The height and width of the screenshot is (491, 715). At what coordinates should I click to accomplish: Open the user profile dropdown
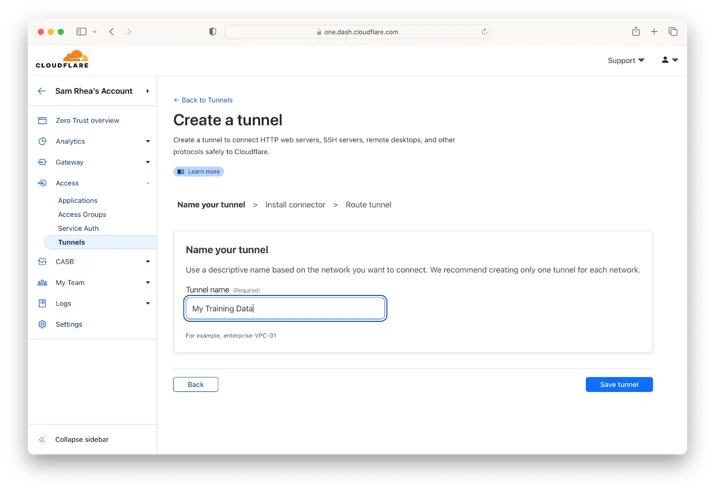pyautogui.click(x=670, y=60)
